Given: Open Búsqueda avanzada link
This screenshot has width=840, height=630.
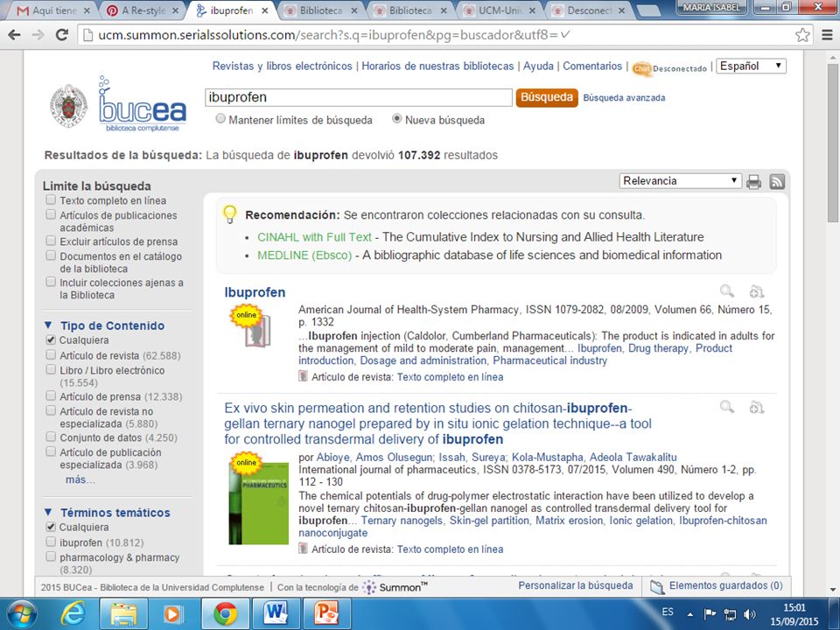Looking at the screenshot, I should 624,98.
